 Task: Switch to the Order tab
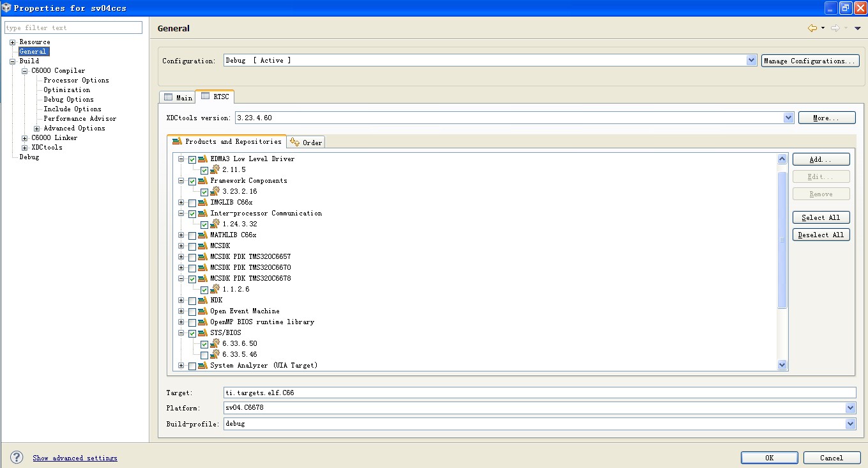306,142
